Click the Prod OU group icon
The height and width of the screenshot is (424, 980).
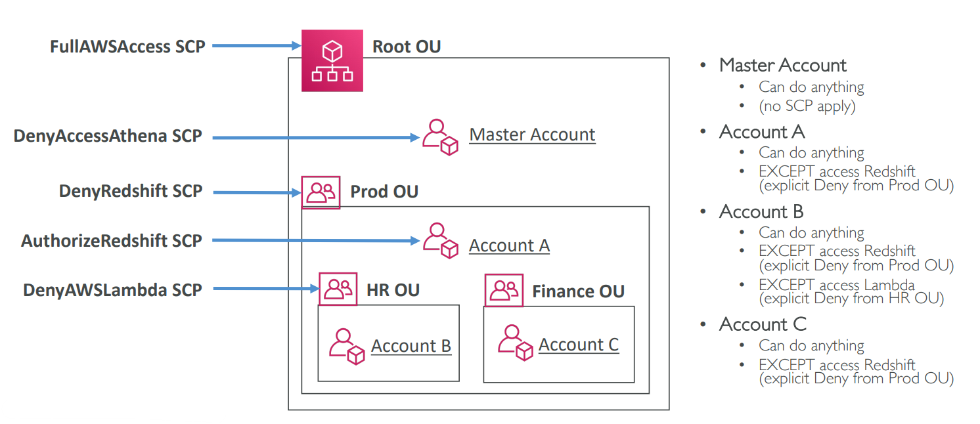tap(321, 192)
